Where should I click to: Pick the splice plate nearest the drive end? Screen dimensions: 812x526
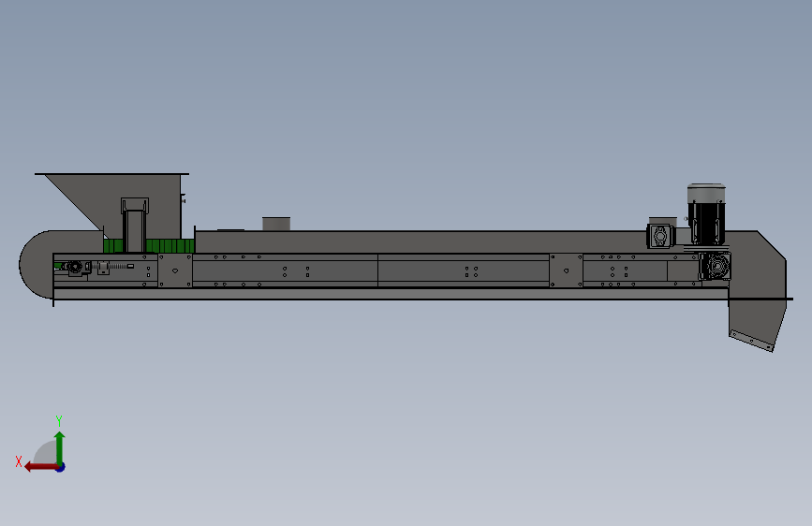coord(566,270)
